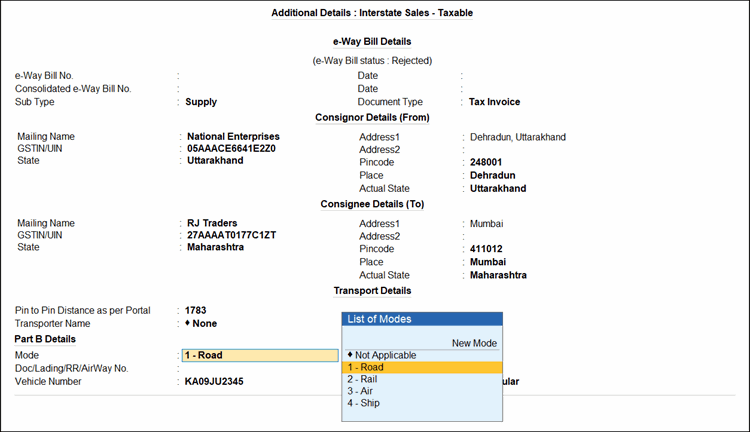Edit the consignor Pincode 248001
Image resolution: width=750 pixels, height=432 pixels.
[486, 162]
